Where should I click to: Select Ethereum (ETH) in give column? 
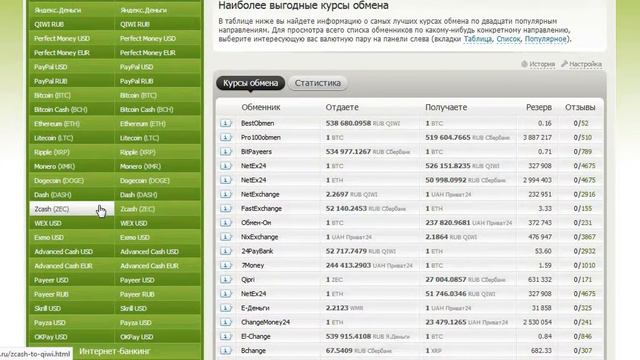pos(72,124)
